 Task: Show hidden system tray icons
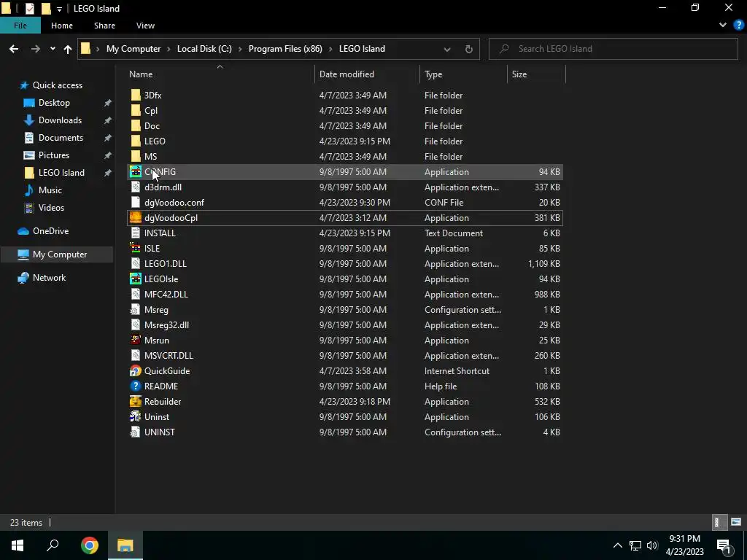(617, 545)
